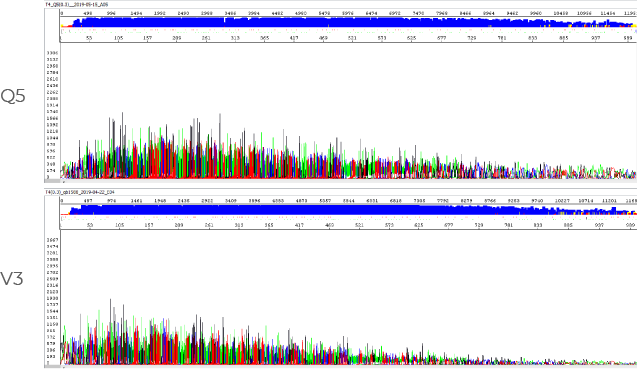Click base position 781 on Q5 ruler
Screen dimensions: 637x369
pos(502,38)
